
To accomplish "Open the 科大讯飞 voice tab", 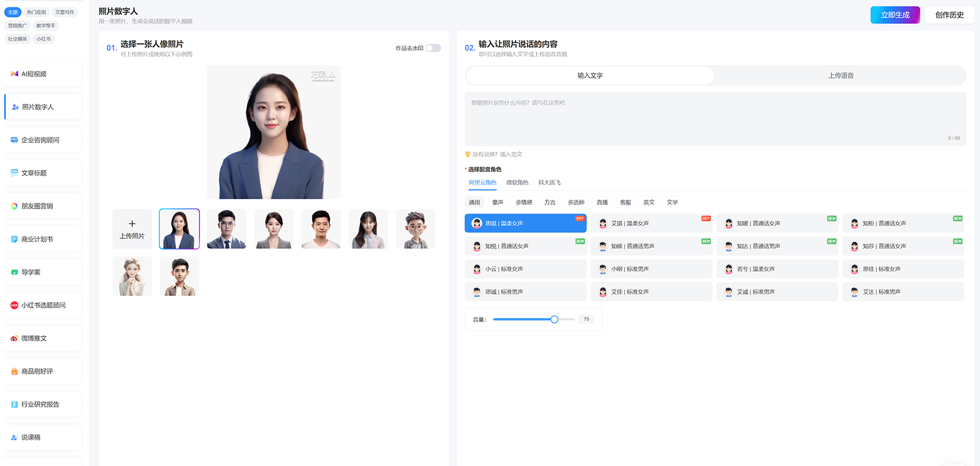I will tap(549, 183).
